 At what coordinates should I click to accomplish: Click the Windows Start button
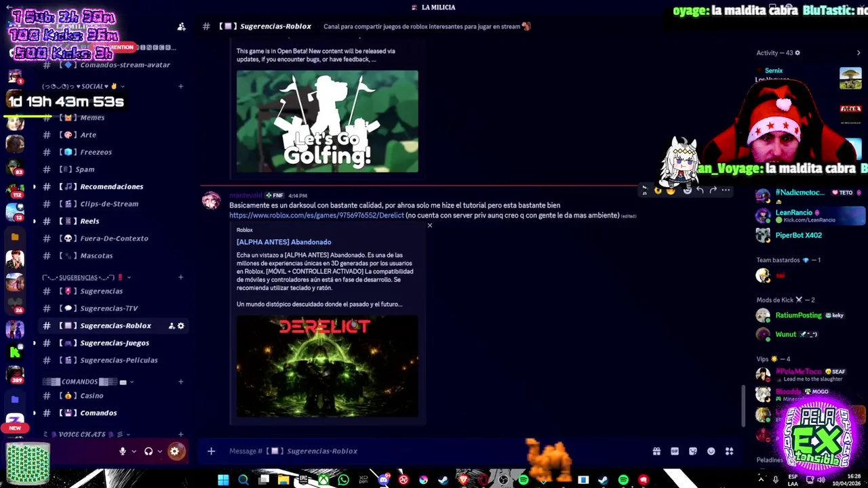(x=223, y=480)
